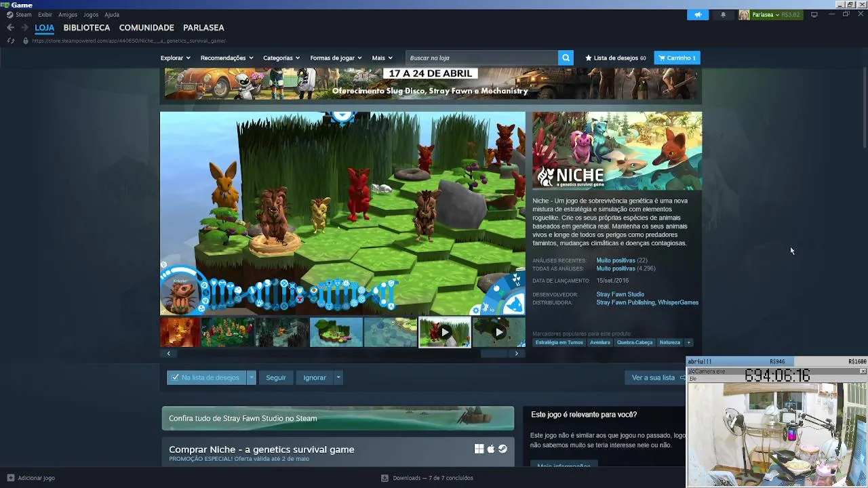Click the Ignorar button
The height and width of the screenshot is (488, 868).
(x=315, y=378)
